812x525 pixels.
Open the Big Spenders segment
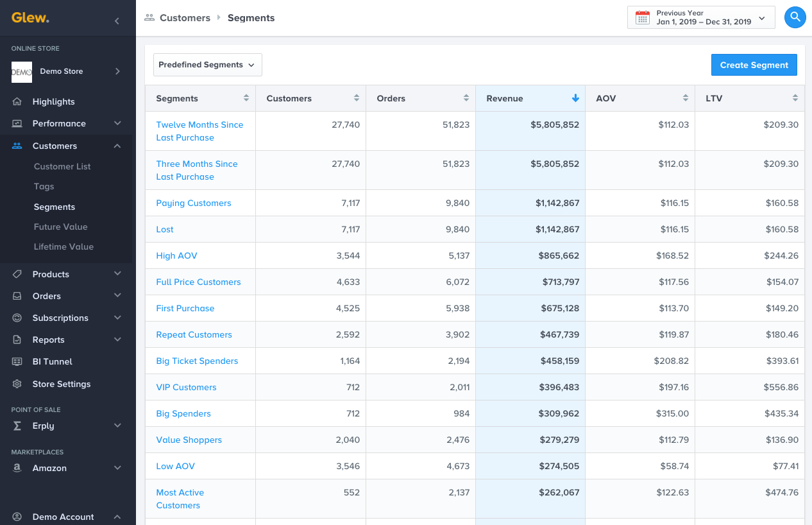(x=183, y=413)
